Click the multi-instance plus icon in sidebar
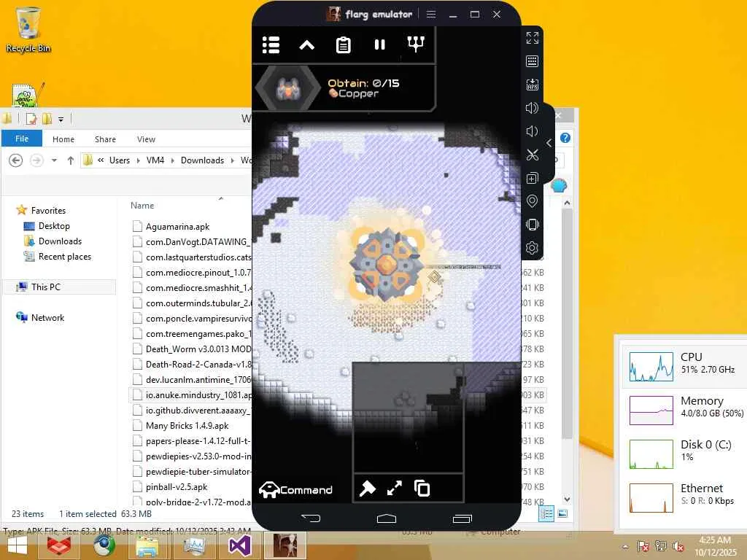 (532, 178)
